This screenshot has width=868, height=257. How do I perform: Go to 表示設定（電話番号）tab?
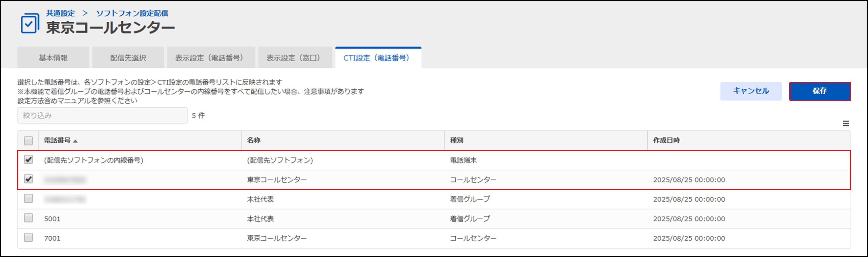(x=211, y=58)
